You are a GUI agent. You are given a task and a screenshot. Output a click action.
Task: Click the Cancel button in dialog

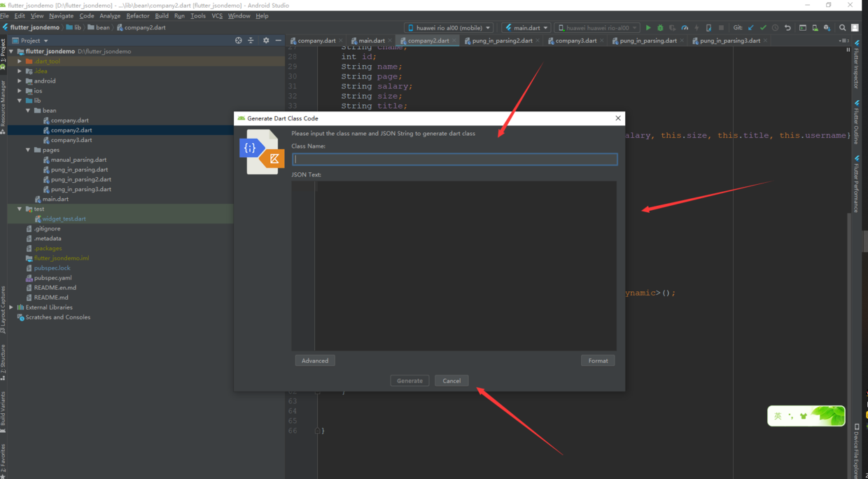pyautogui.click(x=451, y=381)
